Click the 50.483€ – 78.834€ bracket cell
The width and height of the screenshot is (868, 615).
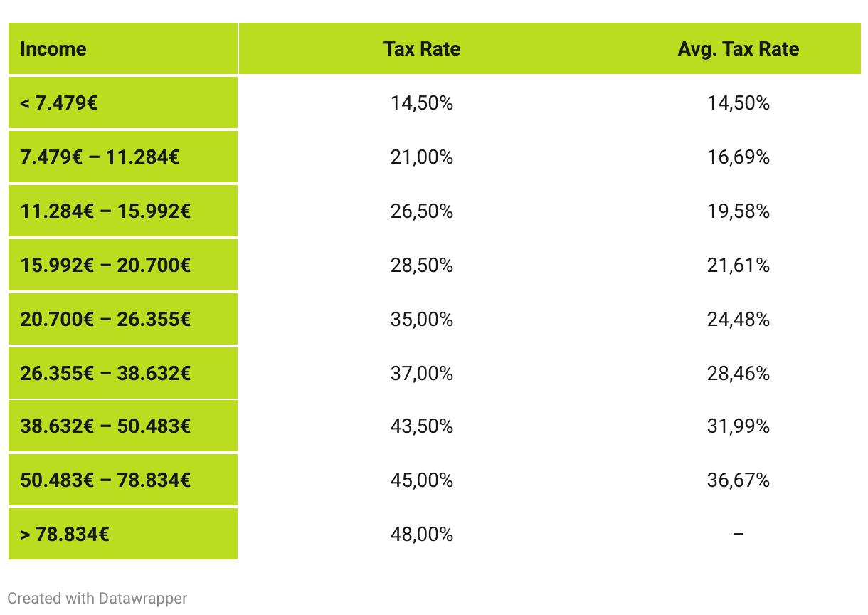(123, 480)
